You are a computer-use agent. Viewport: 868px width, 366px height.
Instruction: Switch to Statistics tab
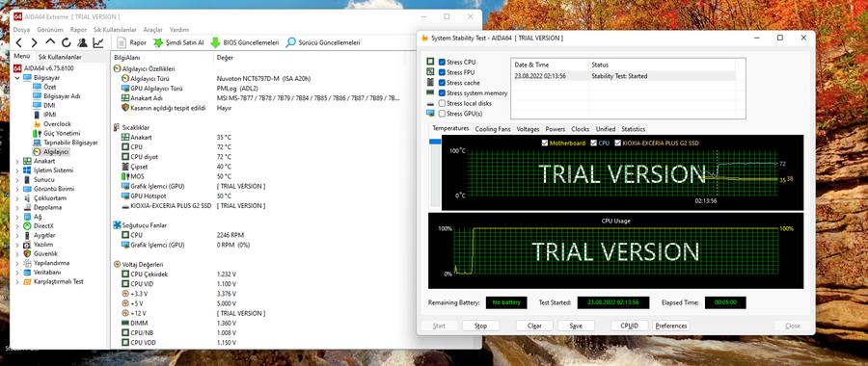(x=633, y=129)
